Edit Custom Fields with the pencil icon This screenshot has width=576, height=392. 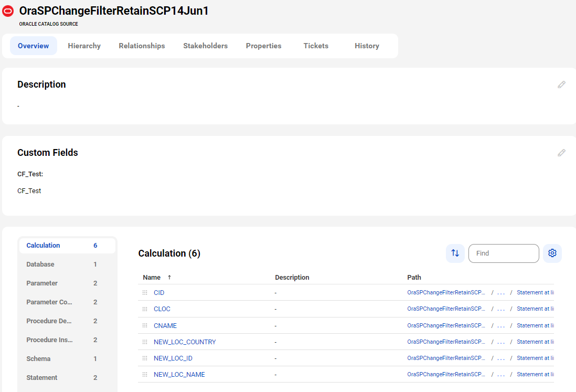pyautogui.click(x=561, y=153)
